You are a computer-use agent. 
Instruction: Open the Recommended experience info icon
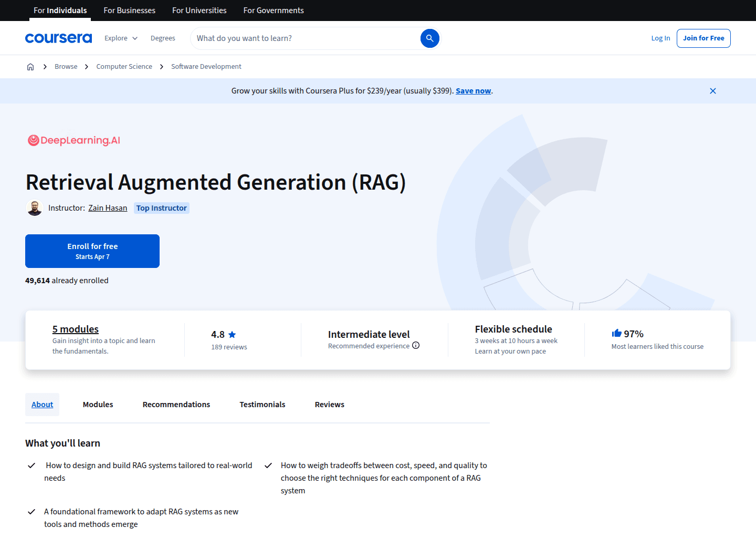click(416, 346)
